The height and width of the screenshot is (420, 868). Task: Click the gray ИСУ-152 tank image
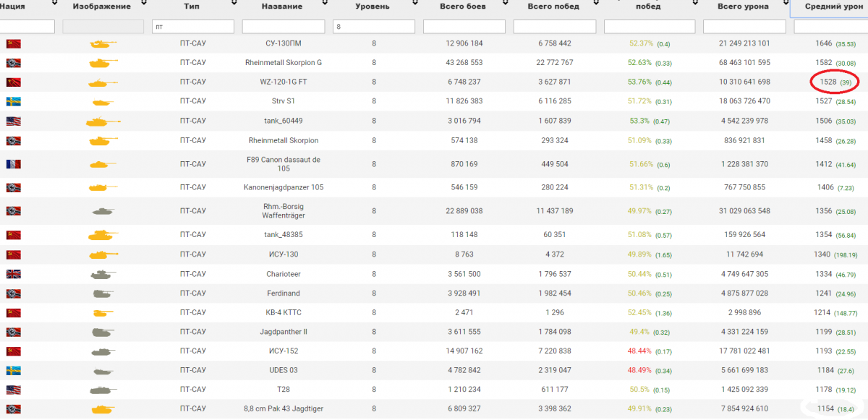(x=103, y=351)
